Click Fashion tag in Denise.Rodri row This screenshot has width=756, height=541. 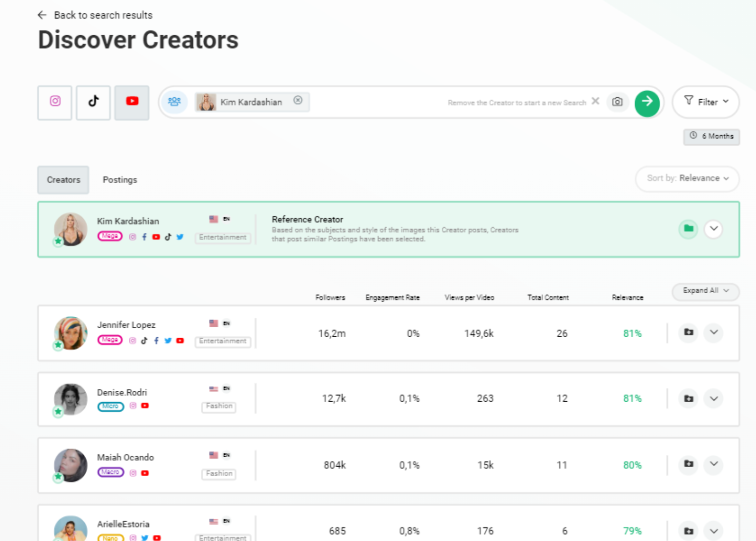(x=219, y=406)
